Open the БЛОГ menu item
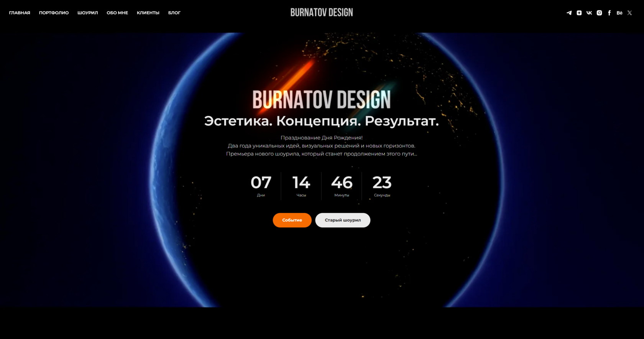 coord(174,13)
